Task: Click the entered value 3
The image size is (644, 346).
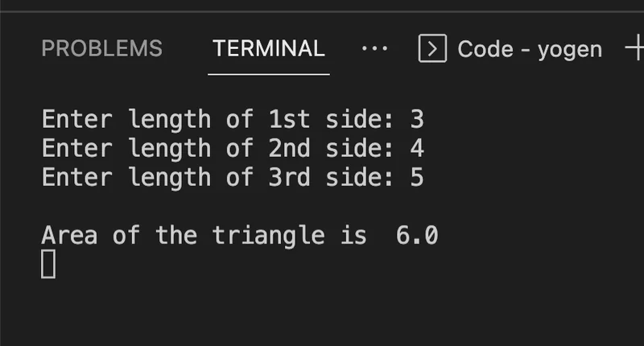Action: (416, 120)
